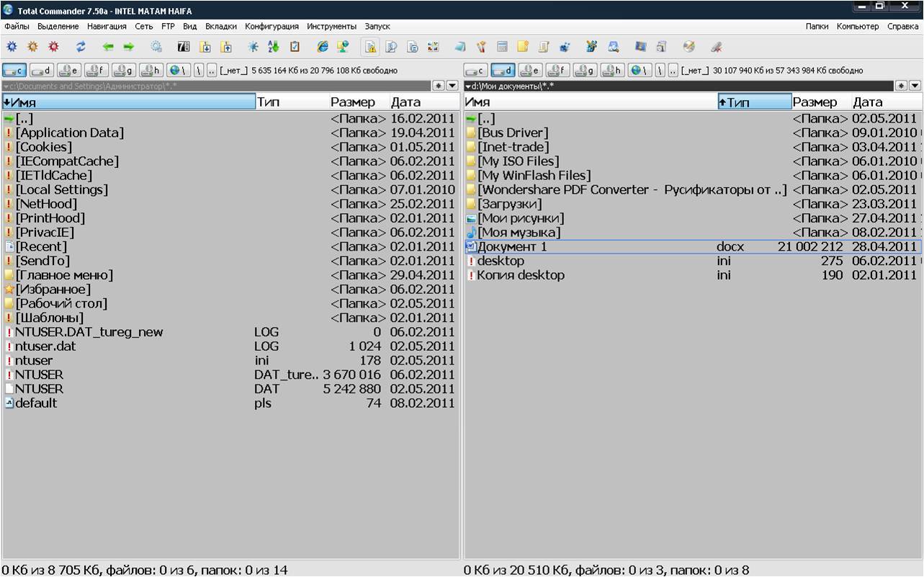Switch right panel to drive e
The width and height of the screenshot is (924, 577).
(x=531, y=71)
